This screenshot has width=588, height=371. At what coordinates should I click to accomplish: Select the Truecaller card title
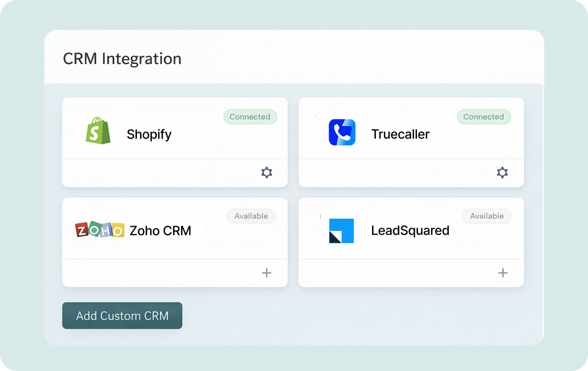[400, 134]
